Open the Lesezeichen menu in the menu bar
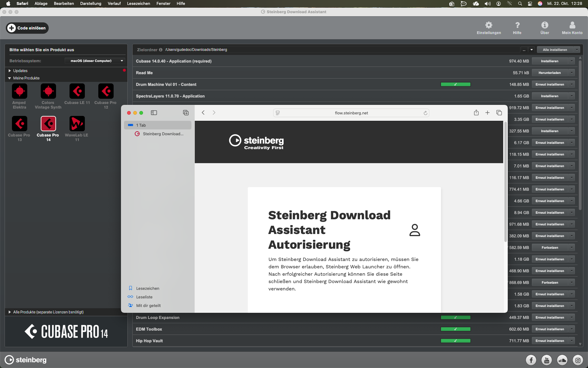588x368 pixels. coord(138,4)
